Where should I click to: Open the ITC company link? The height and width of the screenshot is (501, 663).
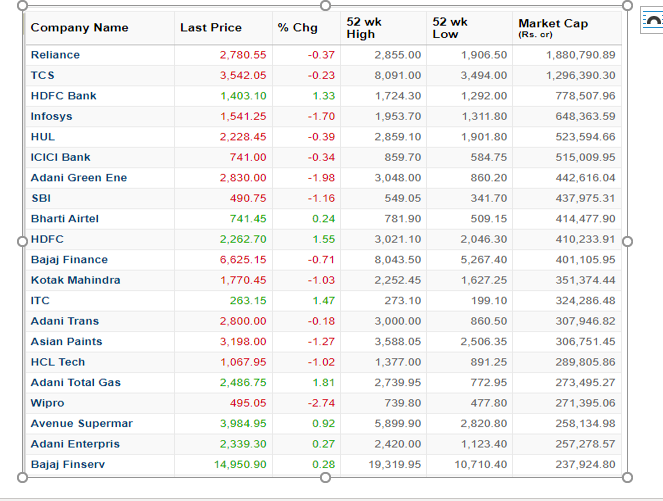(40, 301)
